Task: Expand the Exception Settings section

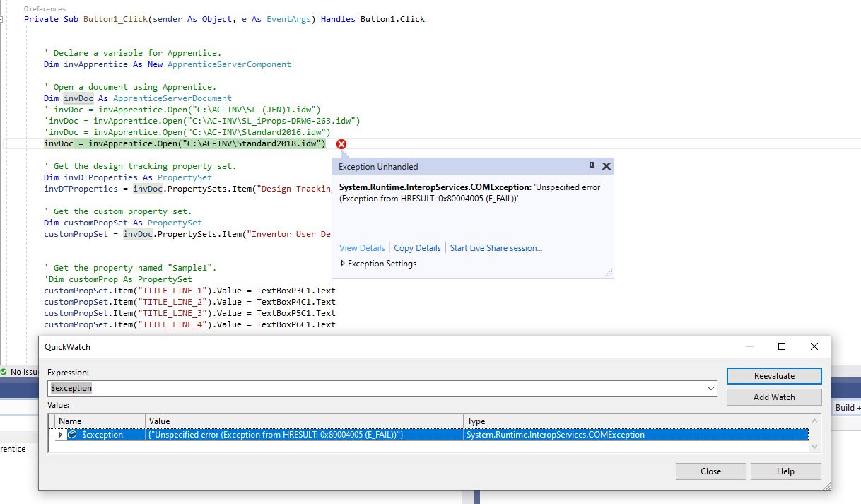Action: [342, 262]
